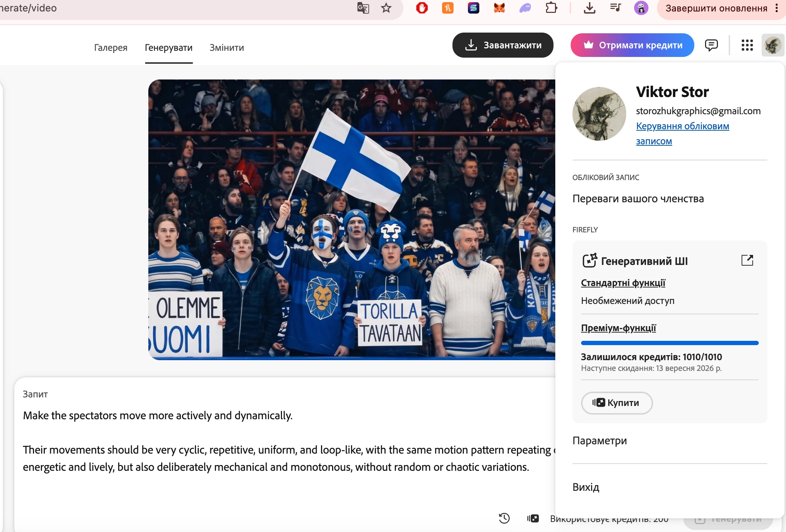Open the Chrome profile avatar

641,8
